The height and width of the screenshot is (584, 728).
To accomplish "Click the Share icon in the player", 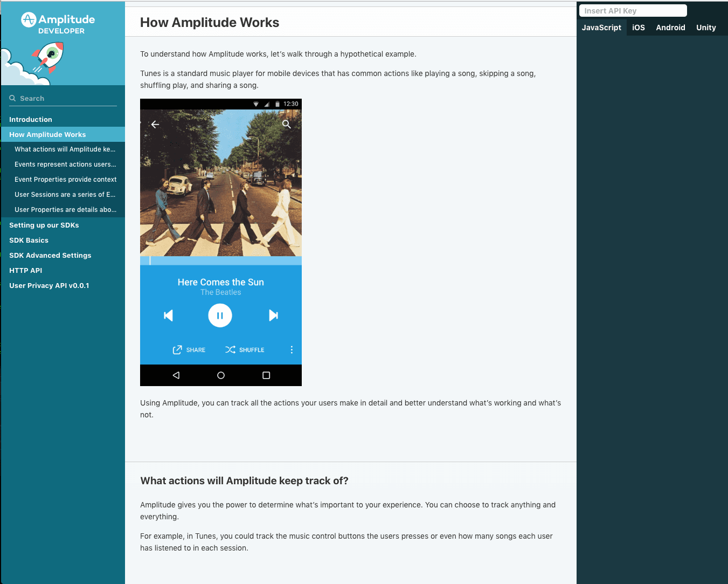I will [x=176, y=349].
